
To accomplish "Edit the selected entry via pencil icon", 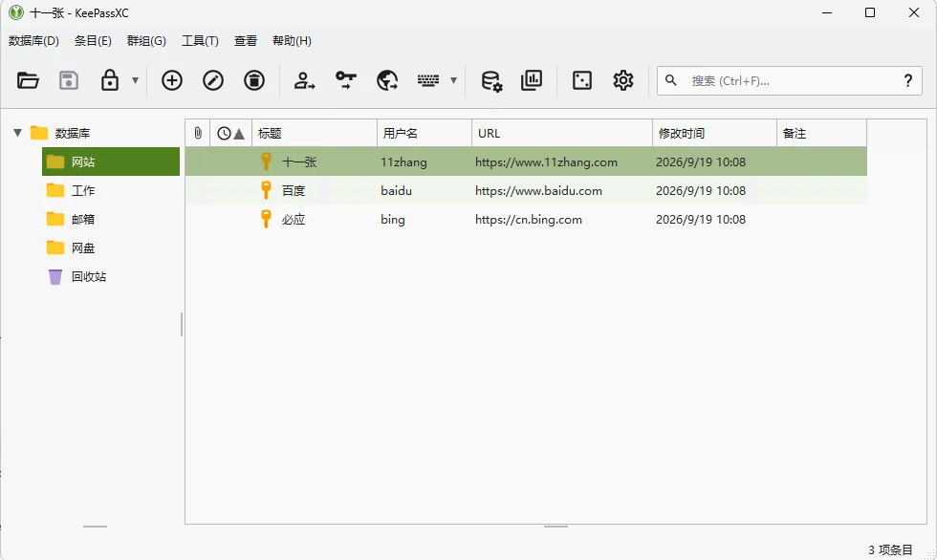I will pyautogui.click(x=213, y=80).
